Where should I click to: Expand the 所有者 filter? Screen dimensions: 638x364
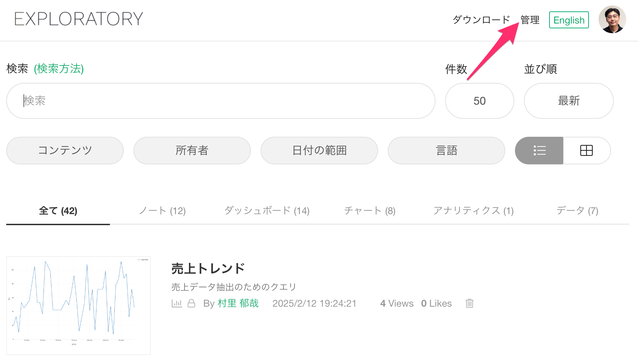click(192, 151)
